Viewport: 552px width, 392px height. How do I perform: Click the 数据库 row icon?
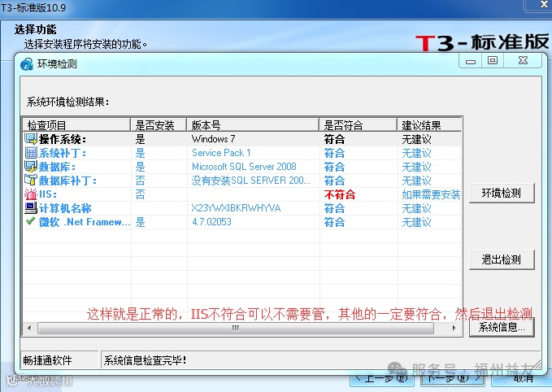(31, 166)
